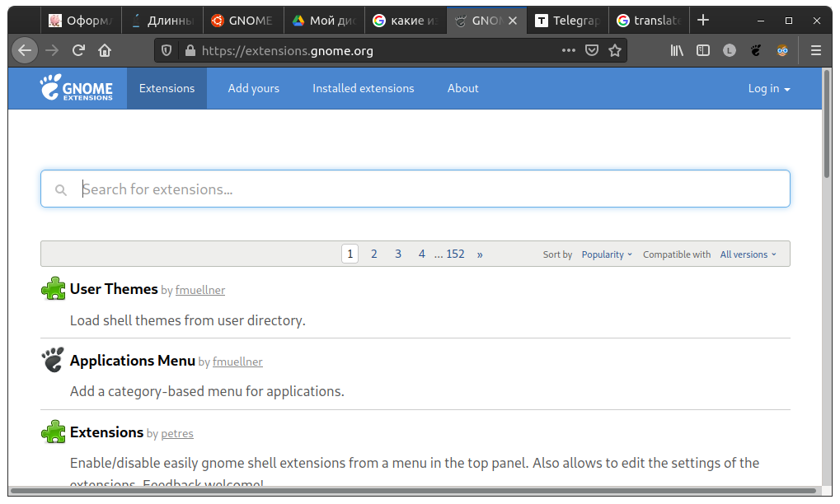
Task: Switch to the какие из Google tab
Action: point(406,21)
